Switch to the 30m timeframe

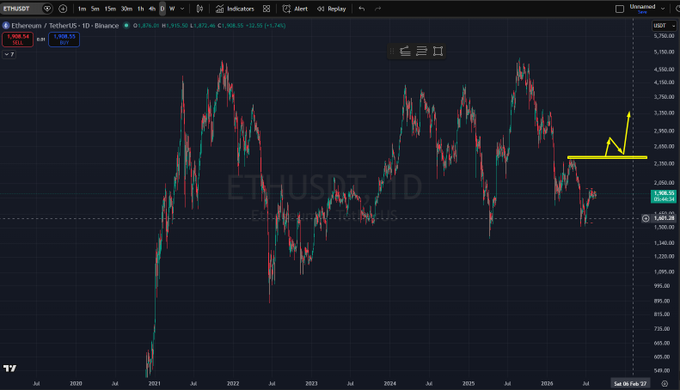click(126, 9)
